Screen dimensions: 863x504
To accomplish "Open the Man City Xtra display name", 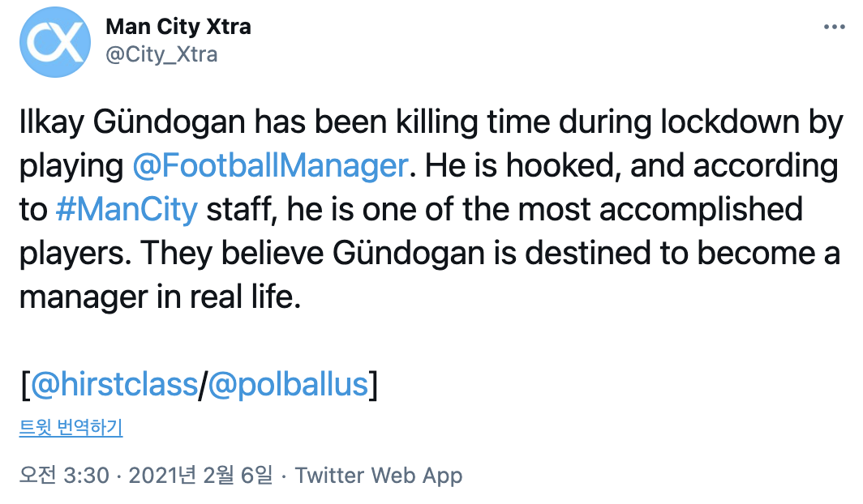I will click(x=178, y=27).
